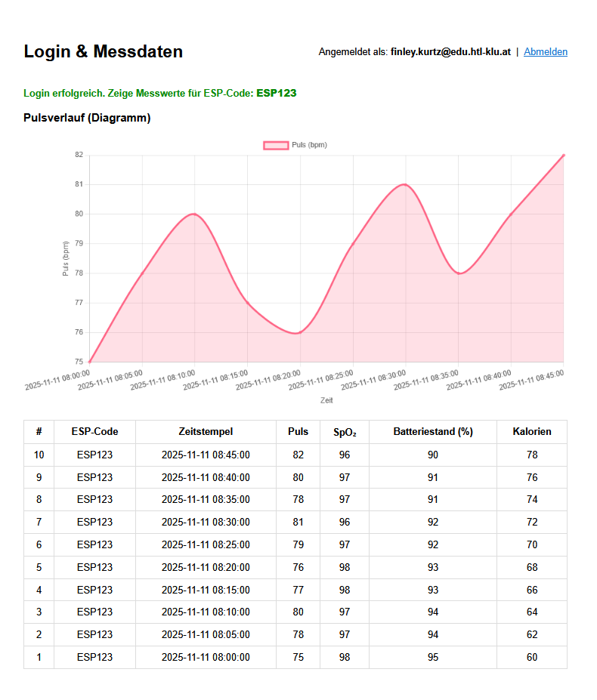Click the pink Puls legend color box
Viewport: 597px width, 700px height.
tap(275, 145)
